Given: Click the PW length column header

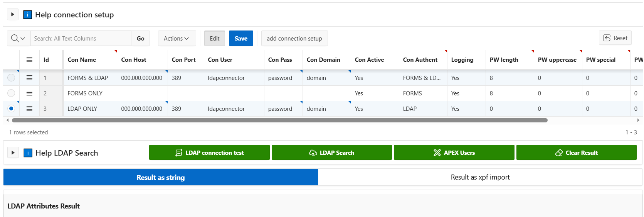Looking at the screenshot, I should (x=510, y=59).
